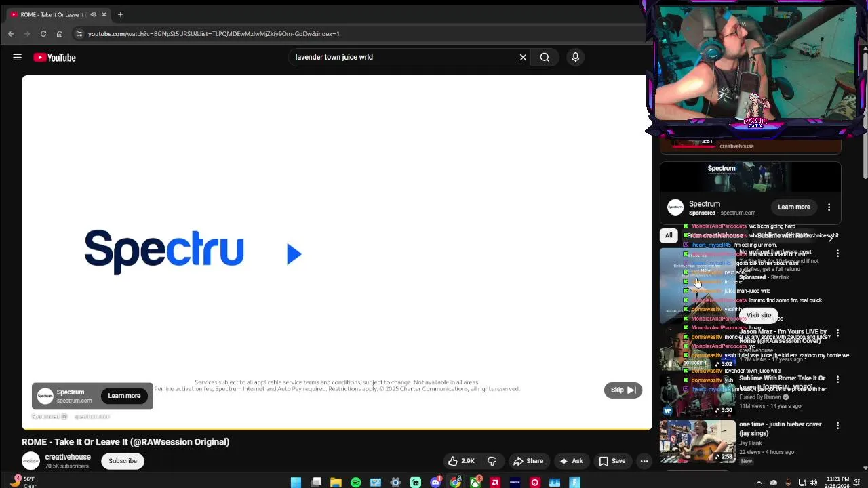Image resolution: width=868 pixels, height=488 pixels.
Task: Close the ROME - Take It Or Leave It tab
Action: (x=104, y=14)
